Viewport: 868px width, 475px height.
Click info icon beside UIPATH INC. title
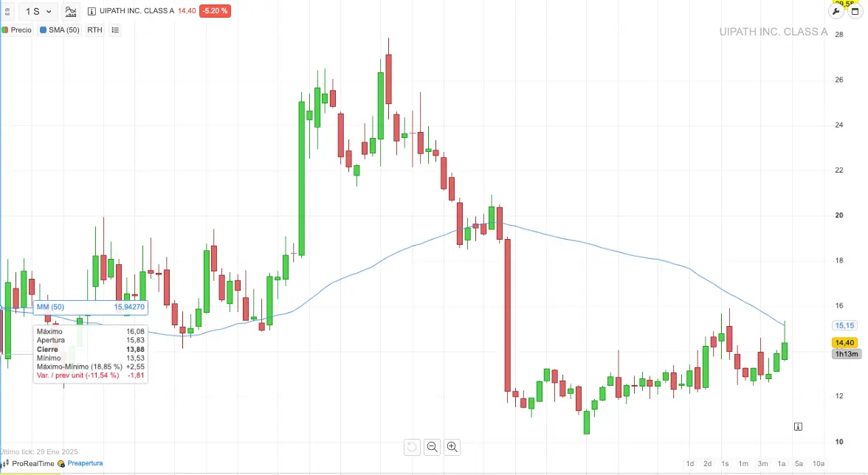coord(92,11)
